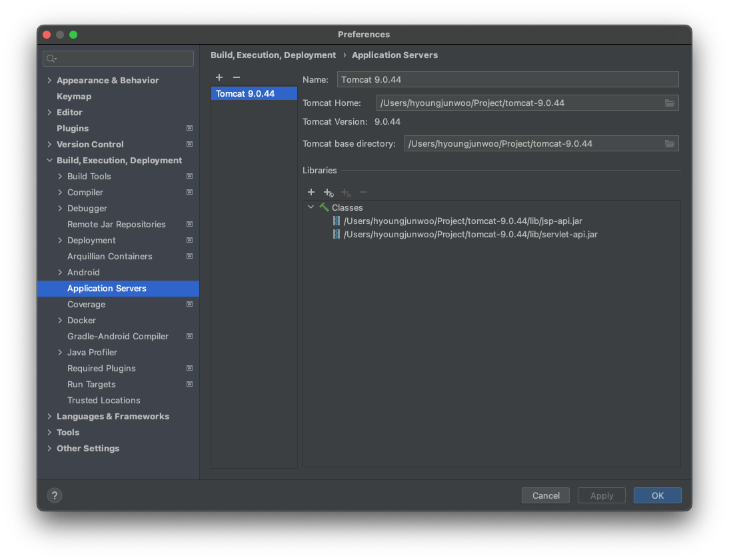Open Trusted Locations settings
729x560 pixels.
pos(104,401)
